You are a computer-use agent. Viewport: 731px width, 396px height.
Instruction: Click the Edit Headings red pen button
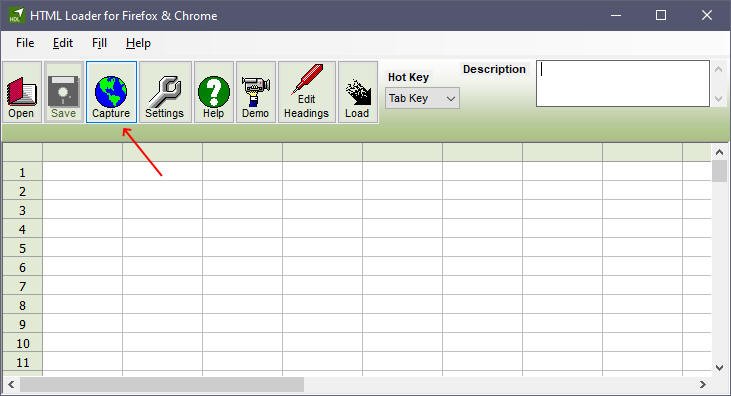pyautogui.click(x=306, y=92)
